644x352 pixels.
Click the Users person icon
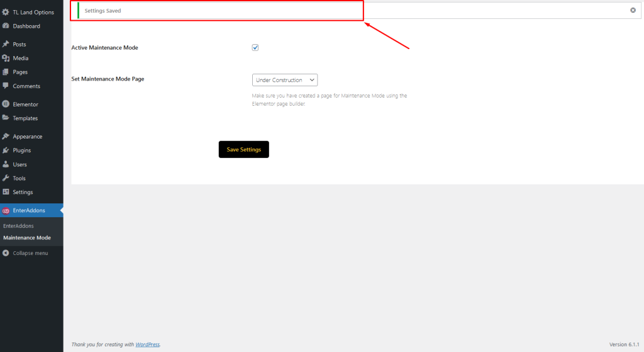pos(6,164)
